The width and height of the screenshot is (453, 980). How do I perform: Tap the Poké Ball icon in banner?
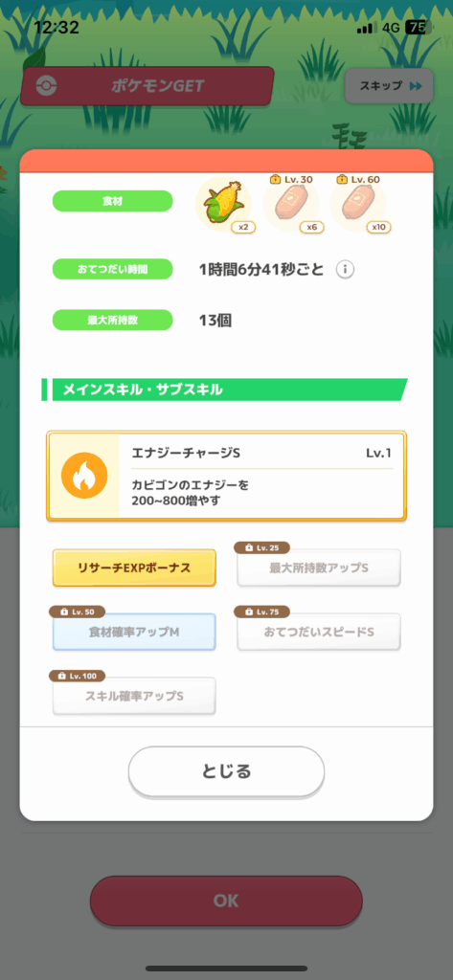[x=46, y=86]
